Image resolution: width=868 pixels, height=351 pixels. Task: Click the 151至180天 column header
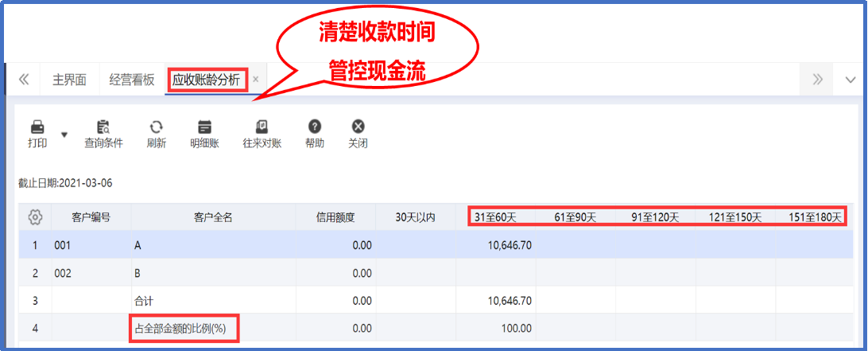click(816, 217)
